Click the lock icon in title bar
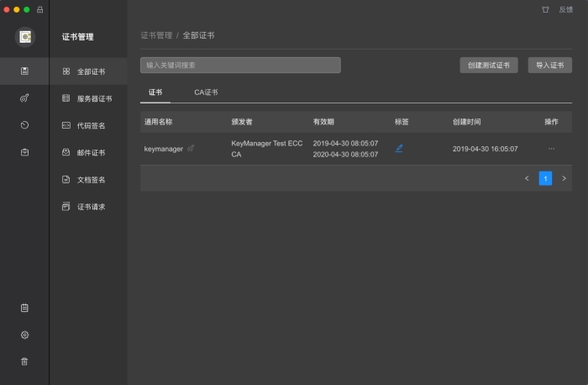The width and height of the screenshot is (588, 385). coord(39,9)
